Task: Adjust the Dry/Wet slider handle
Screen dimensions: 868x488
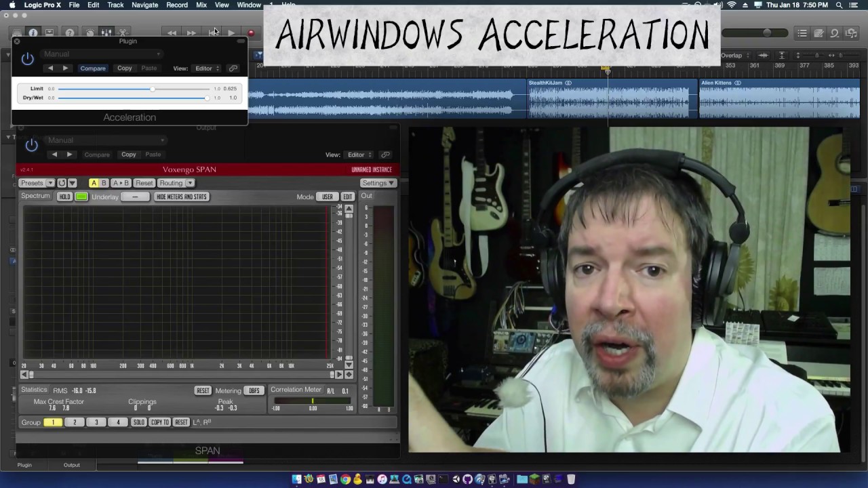Action: coord(207,98)
